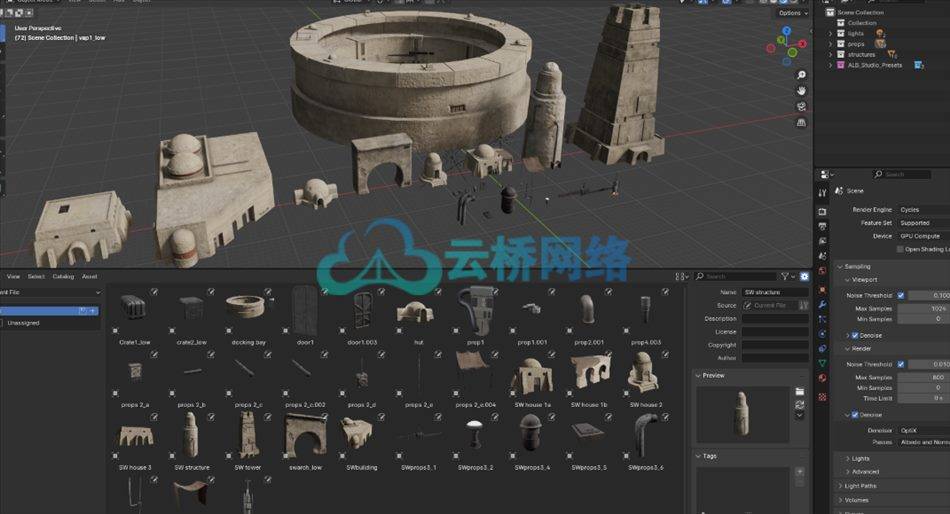This screenshot has height=514, width=950.
Task: Click the Preview refresh icon
Action: click(x=800, y=404)
